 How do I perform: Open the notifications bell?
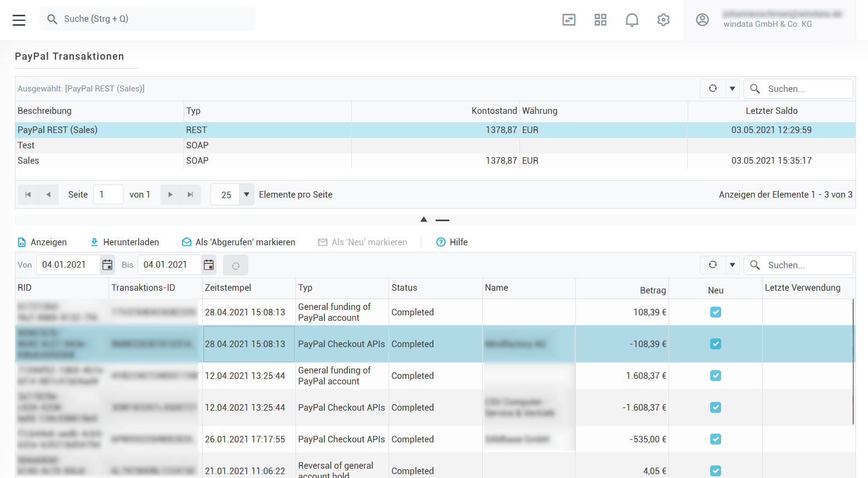pyautogui.click(x=632, y=20)
